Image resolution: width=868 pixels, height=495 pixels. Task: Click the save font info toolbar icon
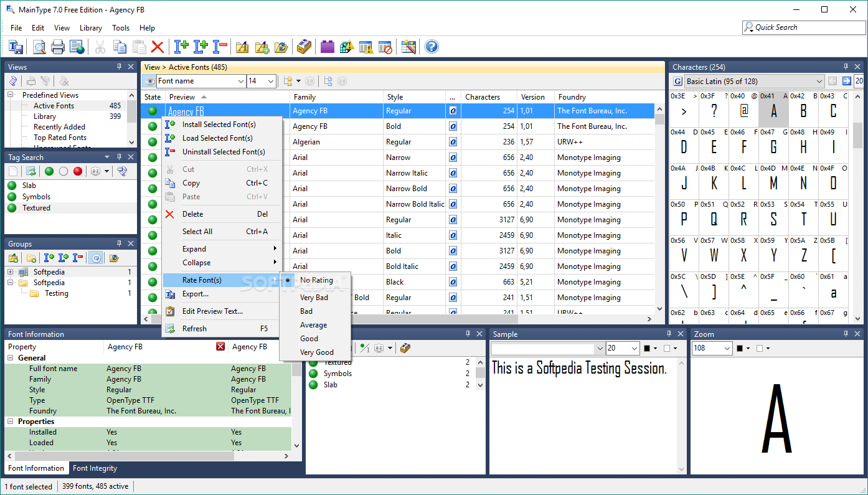point(16,47)
